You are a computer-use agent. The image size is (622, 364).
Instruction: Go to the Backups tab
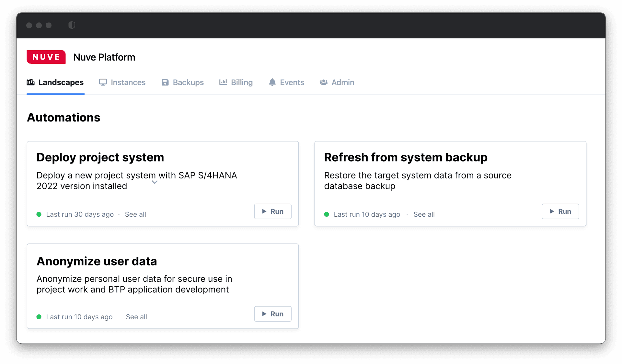click(183, 82)
